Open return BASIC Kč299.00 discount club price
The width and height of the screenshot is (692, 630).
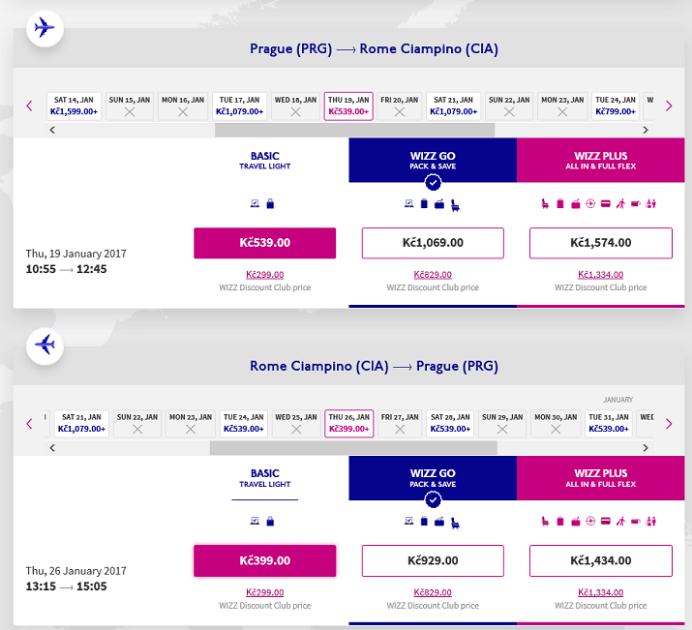pos(265,592)
